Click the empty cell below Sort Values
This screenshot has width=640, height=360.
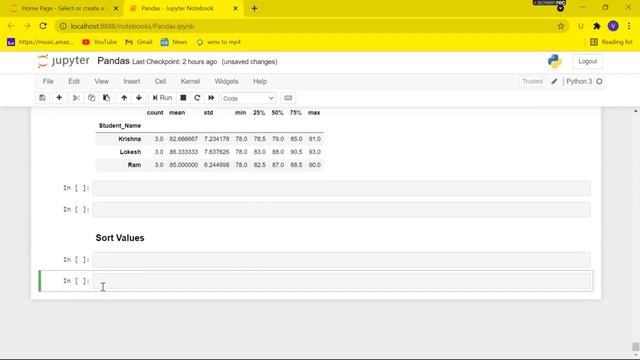click(x=341, y=260)
